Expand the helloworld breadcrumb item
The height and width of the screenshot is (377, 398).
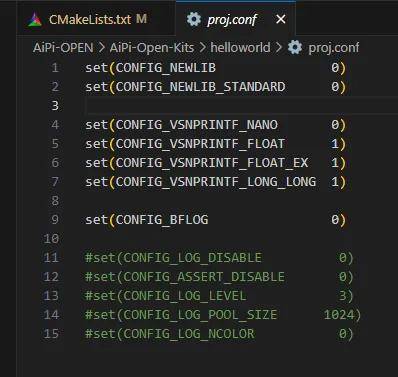[x=240, y=48]
